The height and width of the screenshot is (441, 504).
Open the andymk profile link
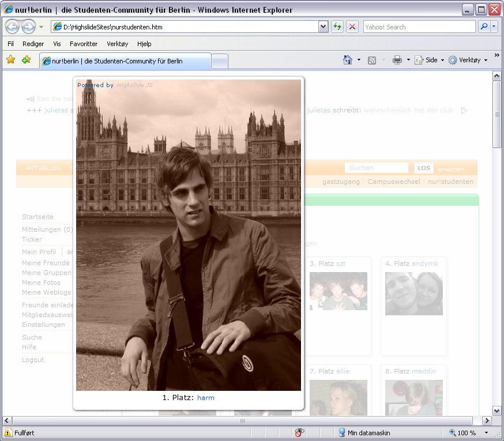click(x=425, y=263)
